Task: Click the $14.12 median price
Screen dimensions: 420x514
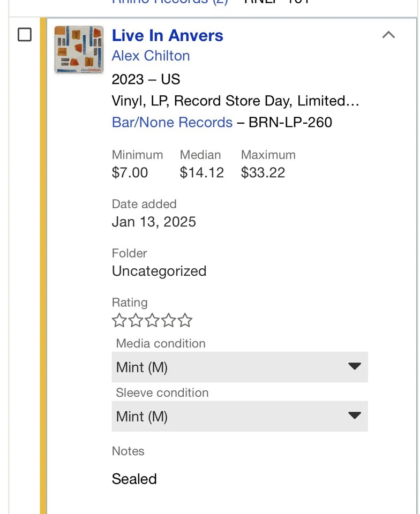Action: point(201,172)
